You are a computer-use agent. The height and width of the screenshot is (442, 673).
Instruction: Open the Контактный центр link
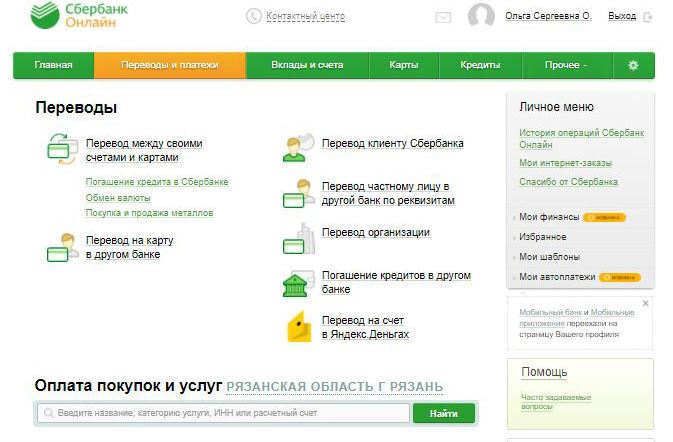click(306, 16)
